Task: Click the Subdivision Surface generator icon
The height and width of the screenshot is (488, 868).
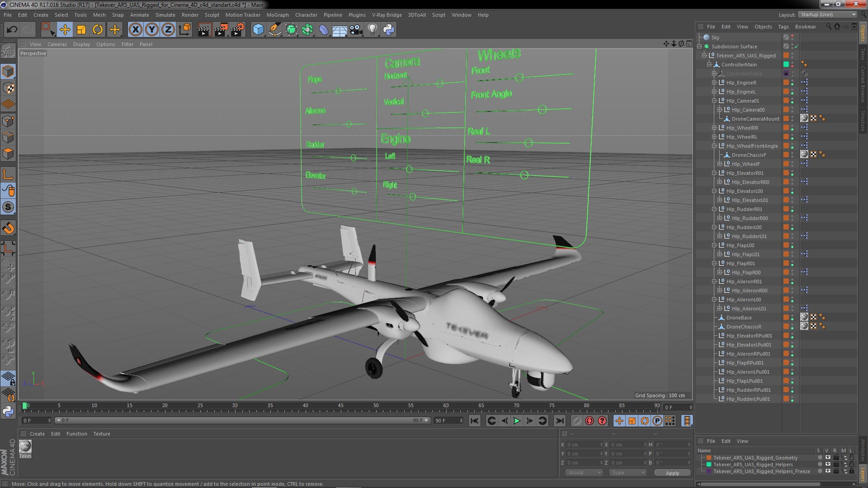Action: [291, 30]
